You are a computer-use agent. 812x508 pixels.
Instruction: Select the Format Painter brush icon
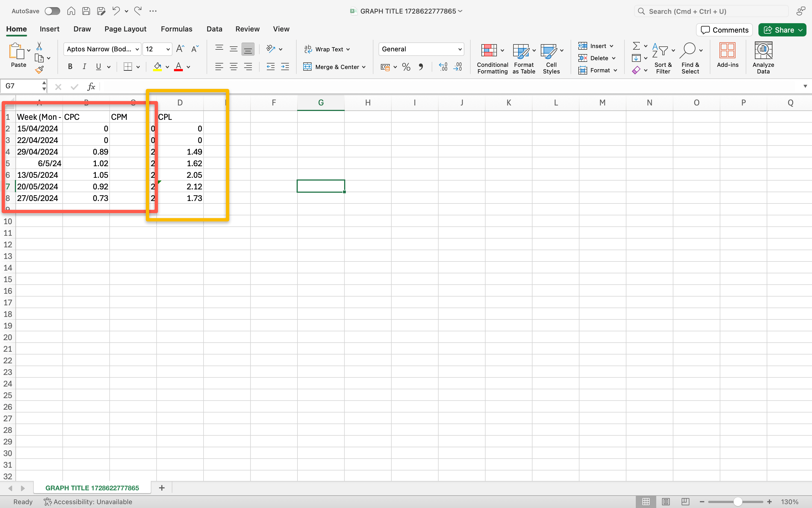pos(39,70)
